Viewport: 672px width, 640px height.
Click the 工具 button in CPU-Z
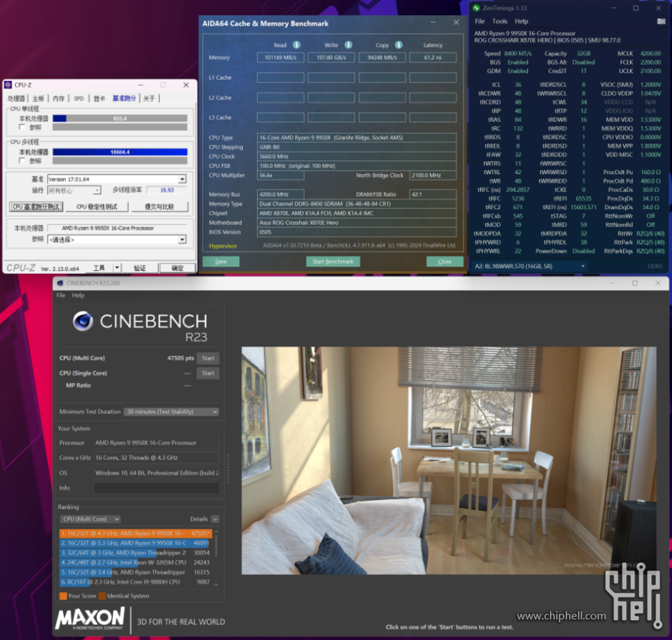tap(99, 268)
